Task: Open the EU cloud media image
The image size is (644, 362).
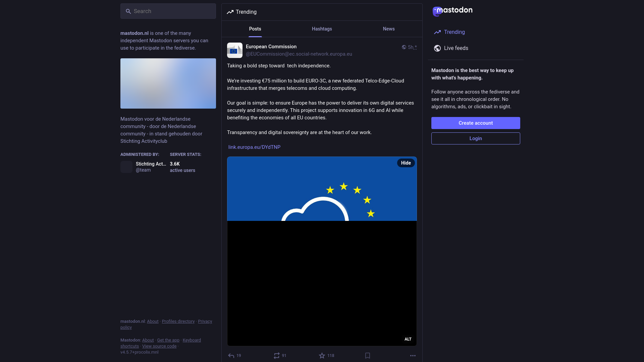Action: click(322, 251)
